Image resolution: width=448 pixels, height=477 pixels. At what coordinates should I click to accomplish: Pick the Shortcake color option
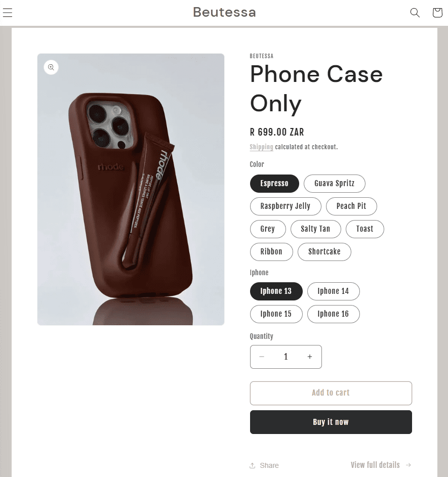[x=324, y=252]
